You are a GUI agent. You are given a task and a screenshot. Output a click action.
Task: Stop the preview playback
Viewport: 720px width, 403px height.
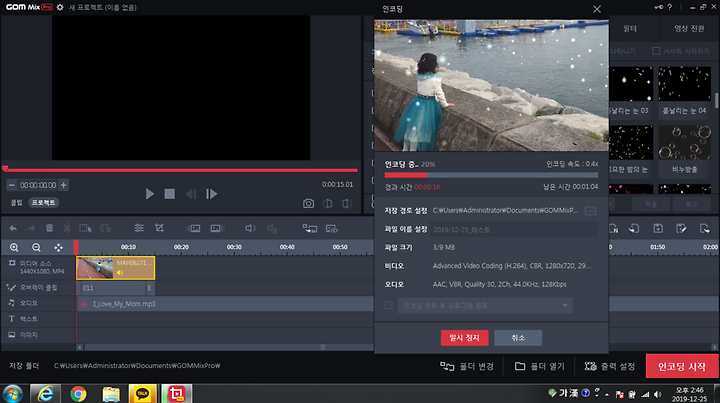point(169,194)
